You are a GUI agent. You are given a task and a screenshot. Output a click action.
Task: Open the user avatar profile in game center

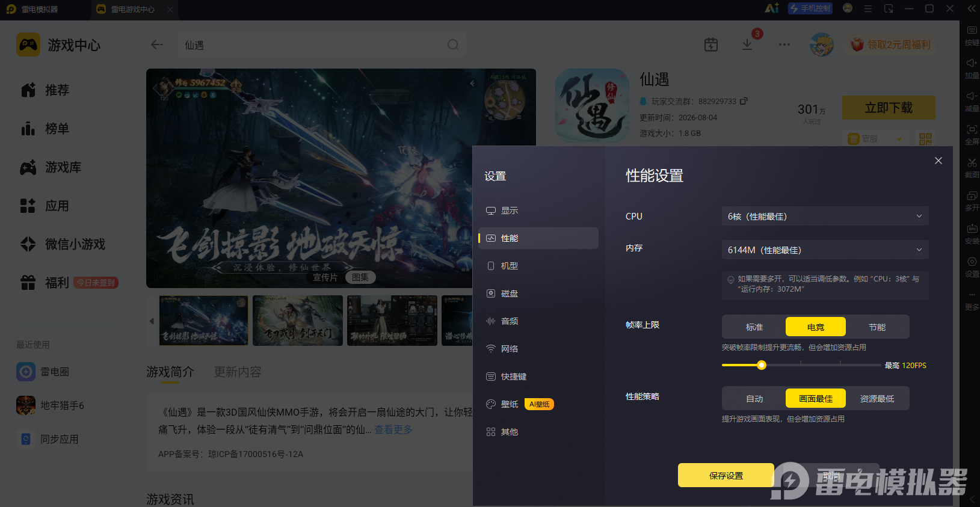coord(822,45)
